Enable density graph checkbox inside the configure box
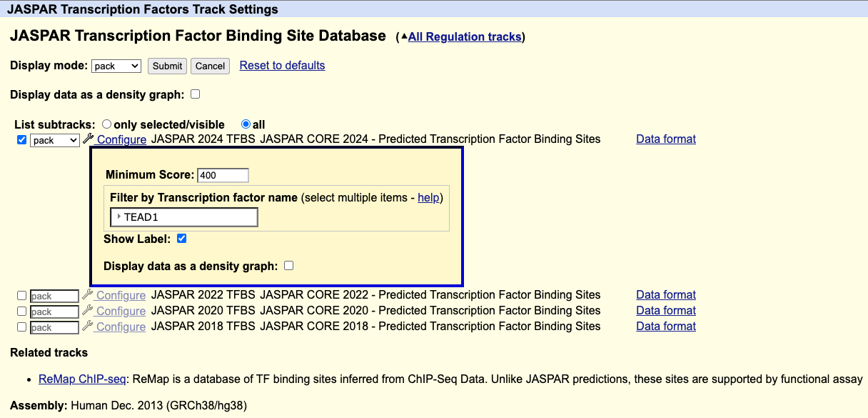This screenshot has width=868, height=418. 288,266
